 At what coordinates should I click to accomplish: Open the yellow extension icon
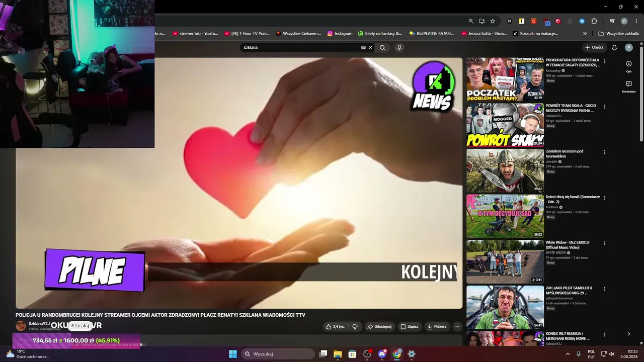pyautogui.click(x=521, y=21)
